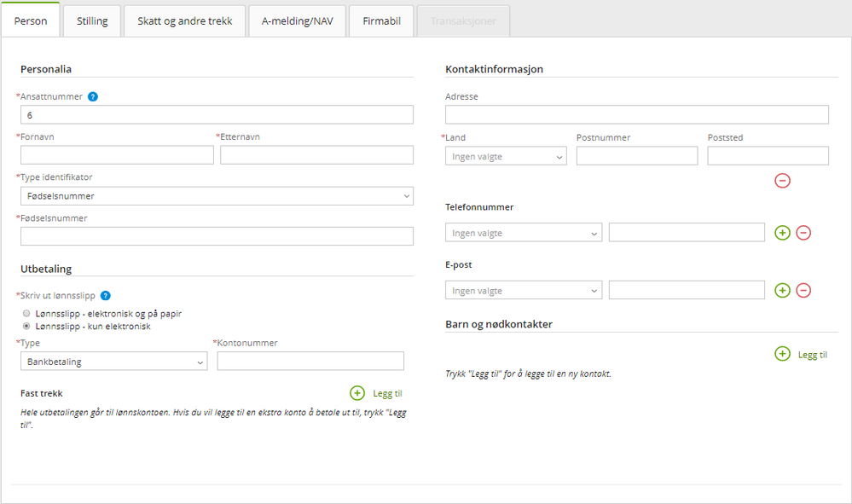Image resolution: width=852 pixels, height=504 pixels.
Task: Open the Skatt og andre trekk tab
Action: (184, 21)
